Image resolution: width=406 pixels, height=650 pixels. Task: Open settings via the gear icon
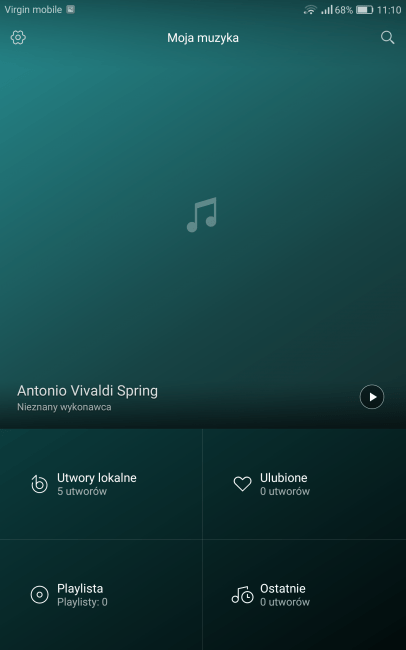pyautogui.click(x=18, y=37)
